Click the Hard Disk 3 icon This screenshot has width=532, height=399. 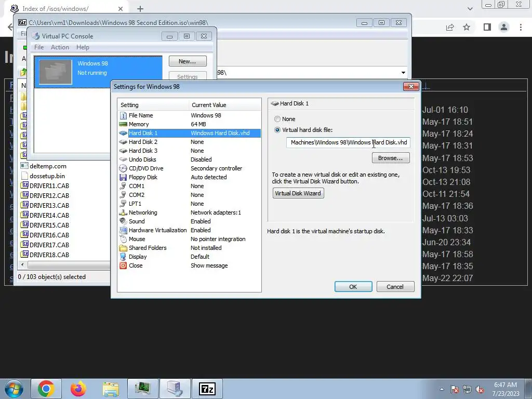123,151
